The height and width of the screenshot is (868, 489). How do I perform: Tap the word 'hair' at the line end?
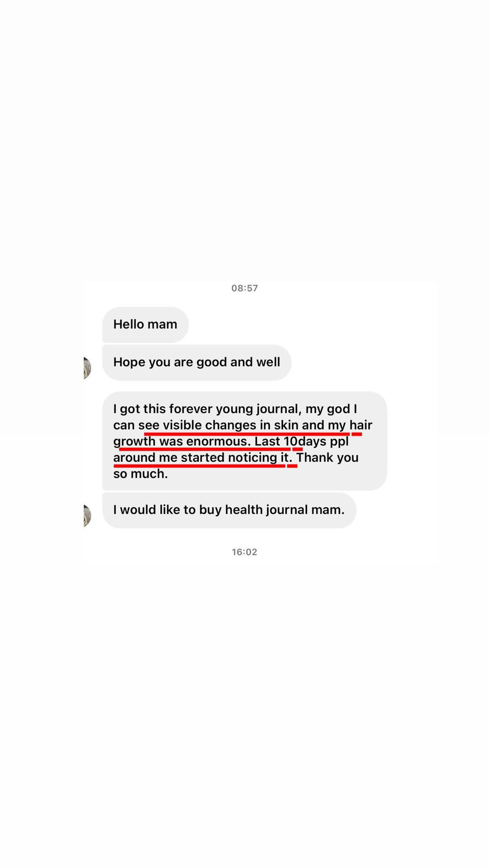360,425
